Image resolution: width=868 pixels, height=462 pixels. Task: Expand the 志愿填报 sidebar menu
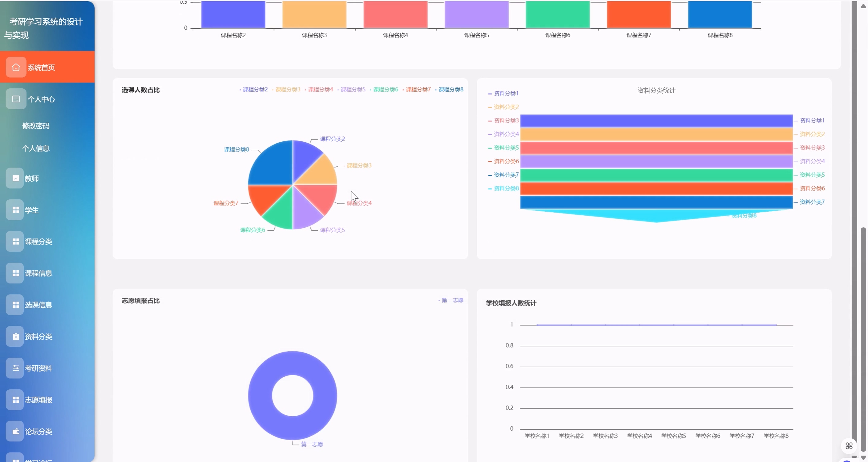point(38,400)
